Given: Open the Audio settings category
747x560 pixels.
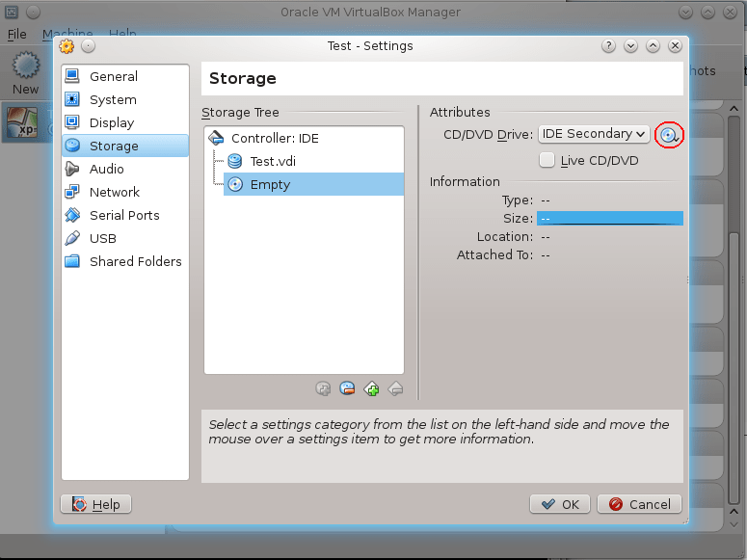Looking at the screenshot, I should pos(124,169).
